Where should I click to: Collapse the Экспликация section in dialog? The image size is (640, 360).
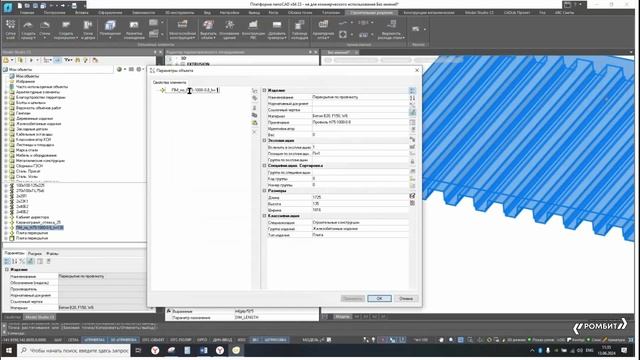(x=264, y=140)
